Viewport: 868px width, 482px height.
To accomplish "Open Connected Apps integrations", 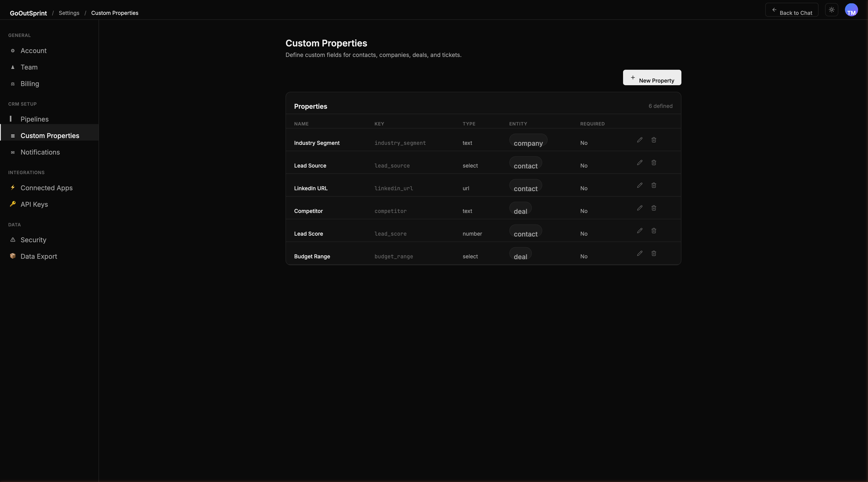I will (x=47, y=188).
